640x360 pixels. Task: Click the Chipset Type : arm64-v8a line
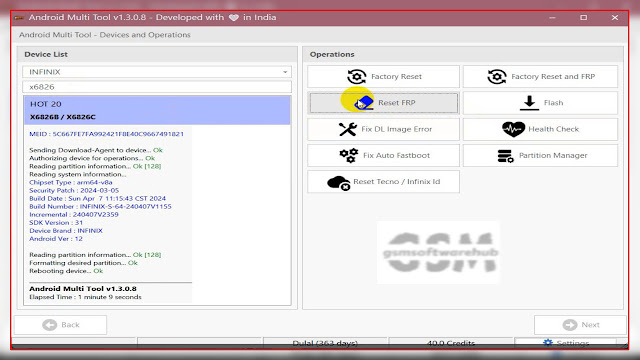(x=71, y=182)
